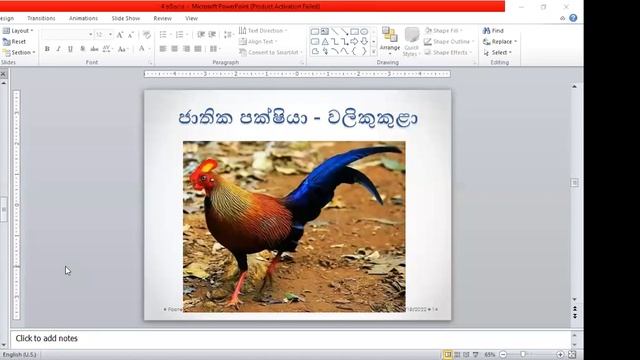Open the Animations tab

83,18
